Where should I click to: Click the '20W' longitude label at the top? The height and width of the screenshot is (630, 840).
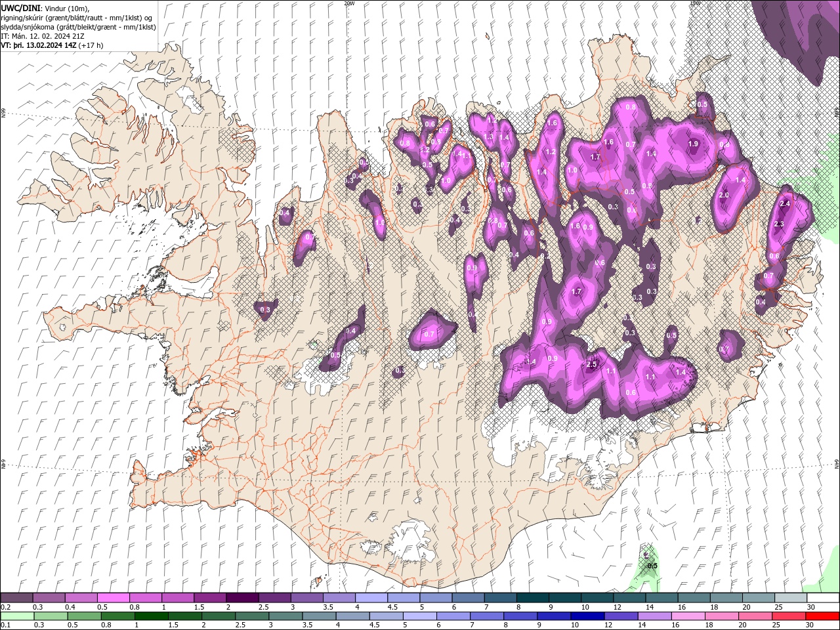coord(349,3)
